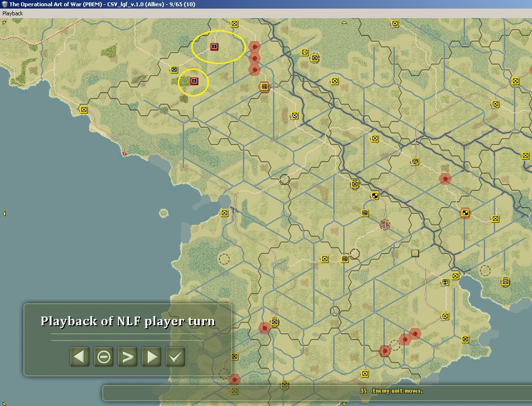Click the 'Playback of NLF player turn' heading

[128, 321]
